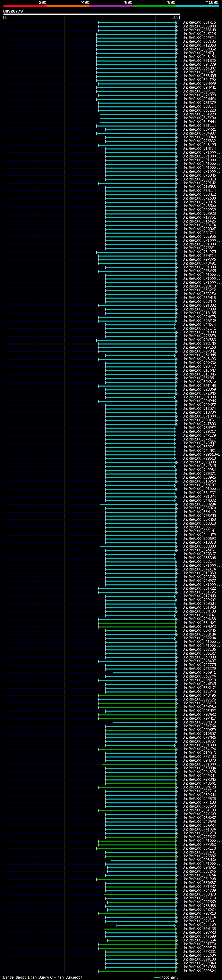Click the label UniRef100_Q29371
This screenshot has width=222, height=980.
coord(199,473)
